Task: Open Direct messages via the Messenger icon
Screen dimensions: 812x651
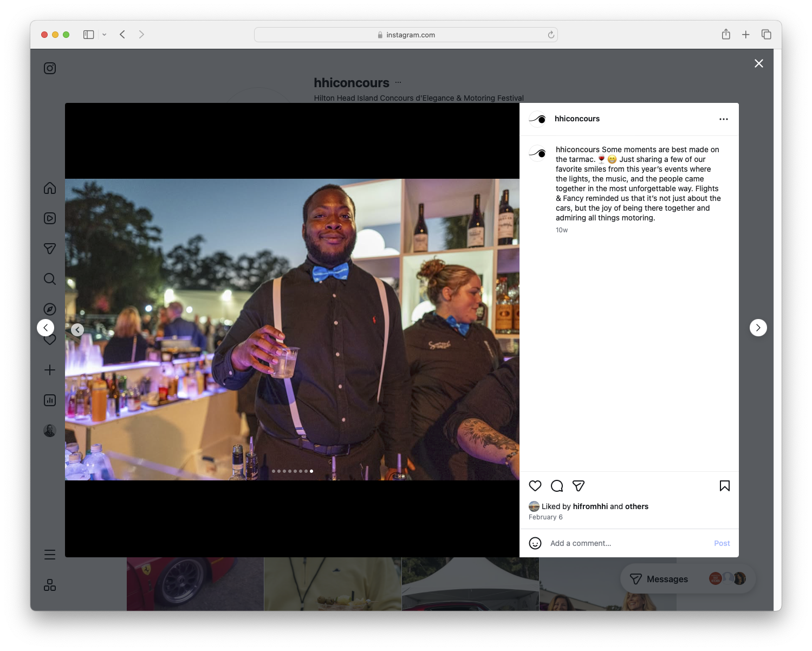Action: click(x=49, y=248)
